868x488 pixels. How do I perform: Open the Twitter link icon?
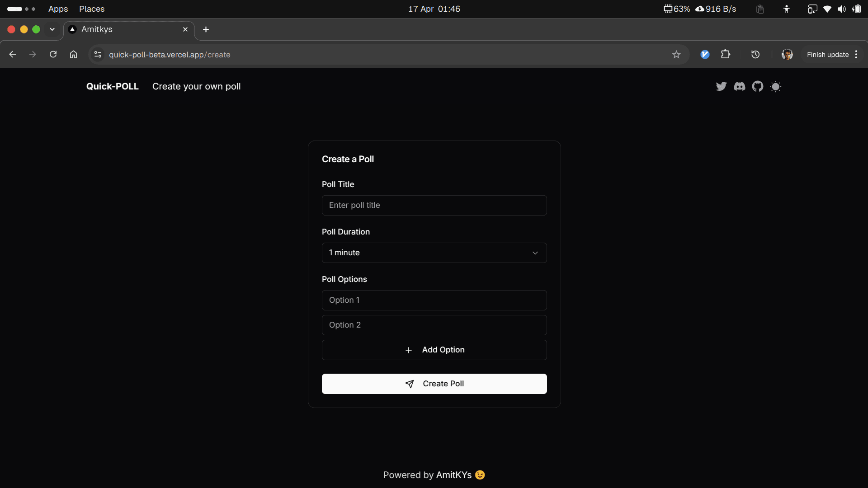click(721, 86)
